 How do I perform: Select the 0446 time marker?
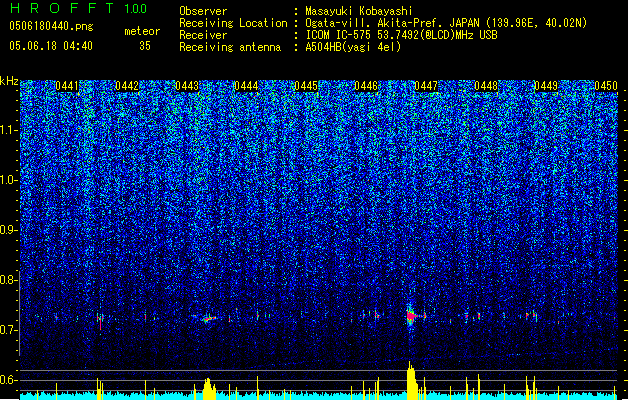click(366, 86)
